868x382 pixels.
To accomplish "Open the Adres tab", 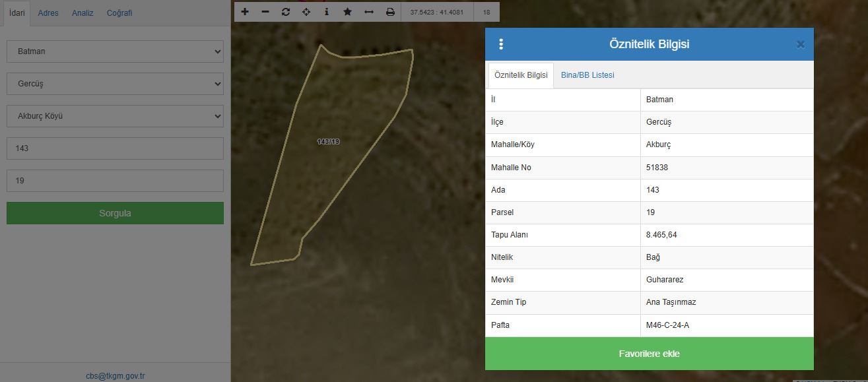I will 48,13.
